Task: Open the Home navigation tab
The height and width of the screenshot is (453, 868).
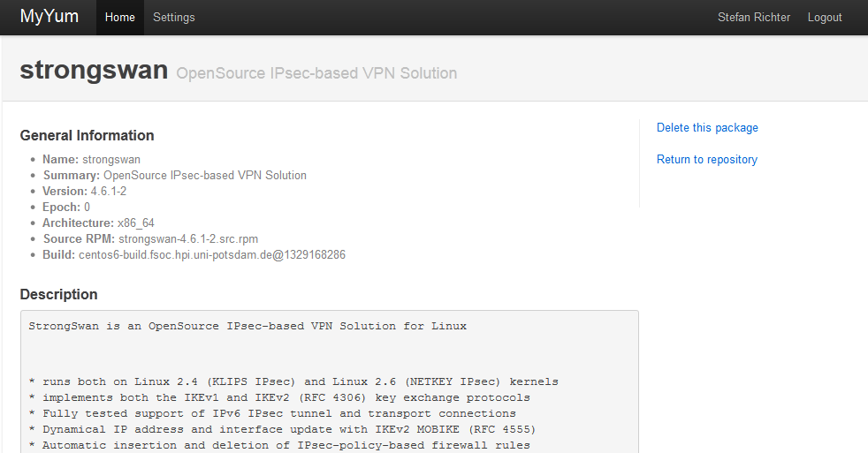Action: 120,17
